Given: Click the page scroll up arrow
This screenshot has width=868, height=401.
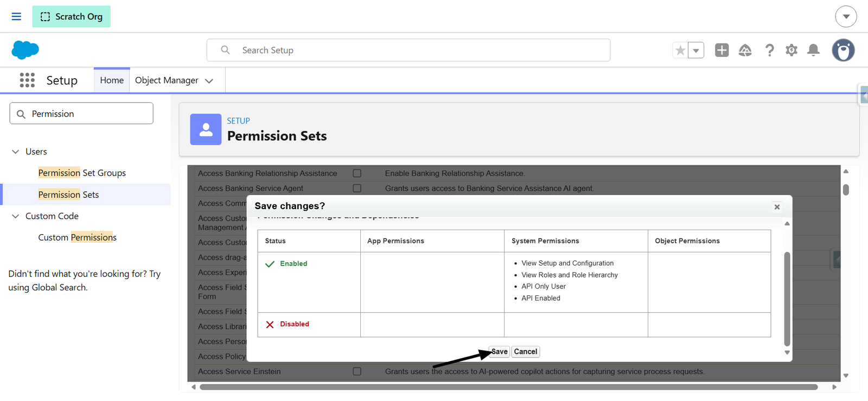Looking at the screenshot, I should point(846,171).
